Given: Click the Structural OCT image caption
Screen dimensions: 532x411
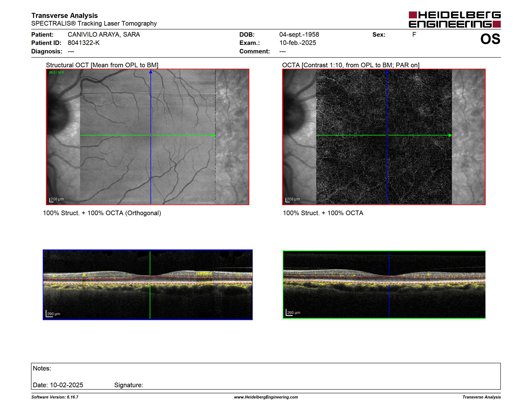Looking at the screenshot, I should click(x=102, y=65).
